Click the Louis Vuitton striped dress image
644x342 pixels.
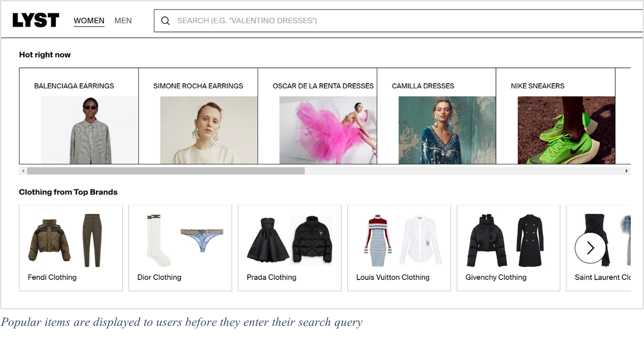click(378, 240)
